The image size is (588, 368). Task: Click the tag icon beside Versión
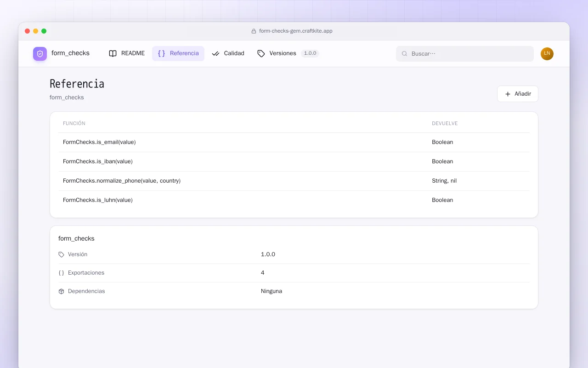click(62, 254)
